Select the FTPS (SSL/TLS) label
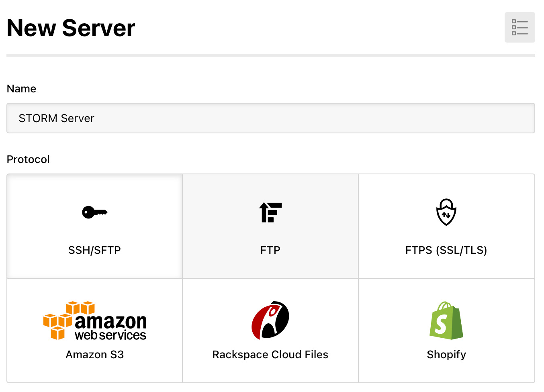The width and height of the screenshot is (544, 392). point(446,250)
